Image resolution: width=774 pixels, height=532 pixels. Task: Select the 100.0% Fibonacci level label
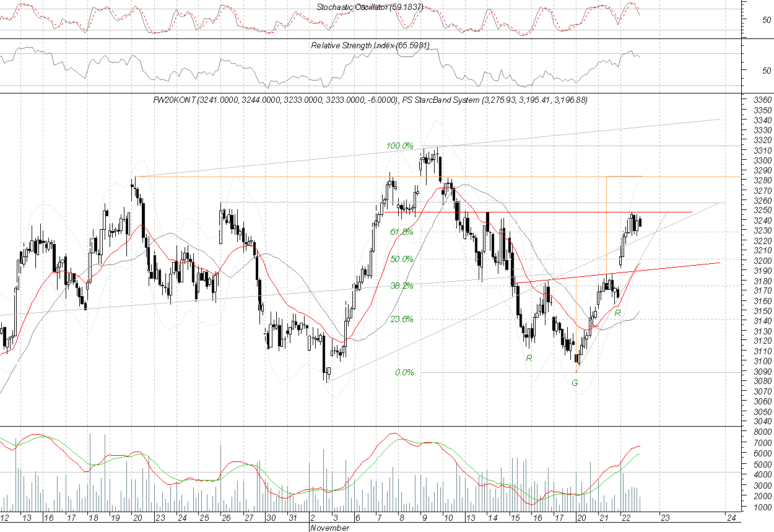click(399, 146)
